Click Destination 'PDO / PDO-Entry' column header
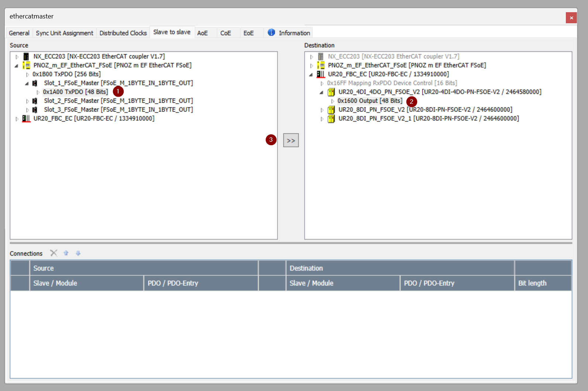This screenshot has height=391, width=588. pyautogui.click(x=457, y=283)
